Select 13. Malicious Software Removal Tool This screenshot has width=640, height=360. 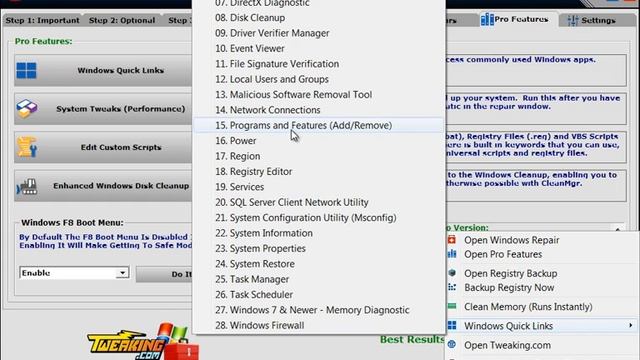click(x=318, y=95)
